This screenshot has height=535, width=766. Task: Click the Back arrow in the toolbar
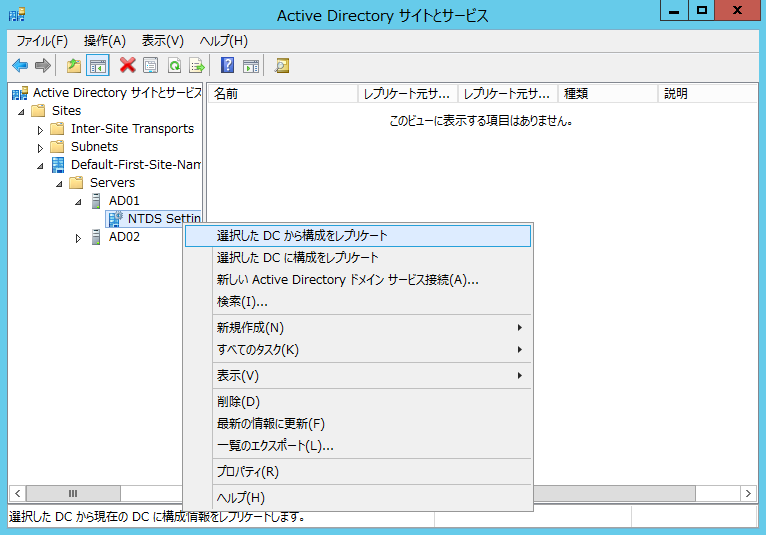point(20,66)
